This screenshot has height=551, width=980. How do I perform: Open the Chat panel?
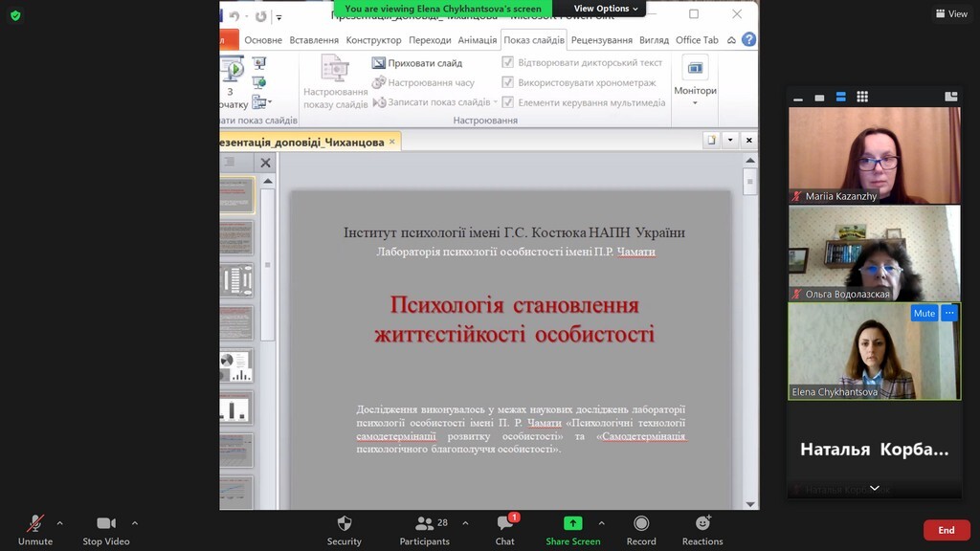(505, 530)
